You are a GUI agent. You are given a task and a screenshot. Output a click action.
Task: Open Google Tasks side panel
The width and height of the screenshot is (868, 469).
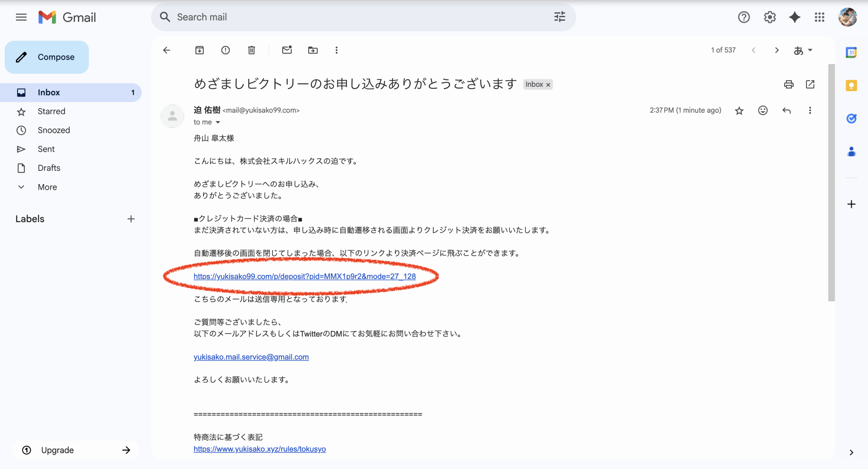pos(851,118)
